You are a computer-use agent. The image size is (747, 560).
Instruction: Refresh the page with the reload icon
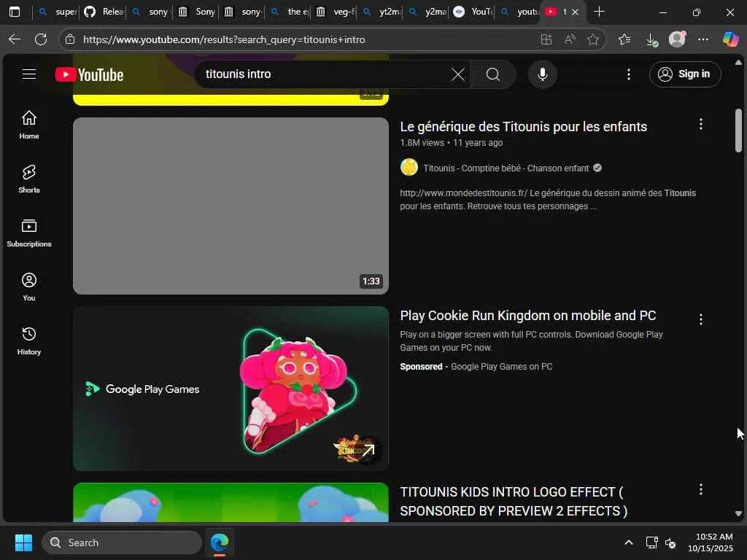point(41,39)
